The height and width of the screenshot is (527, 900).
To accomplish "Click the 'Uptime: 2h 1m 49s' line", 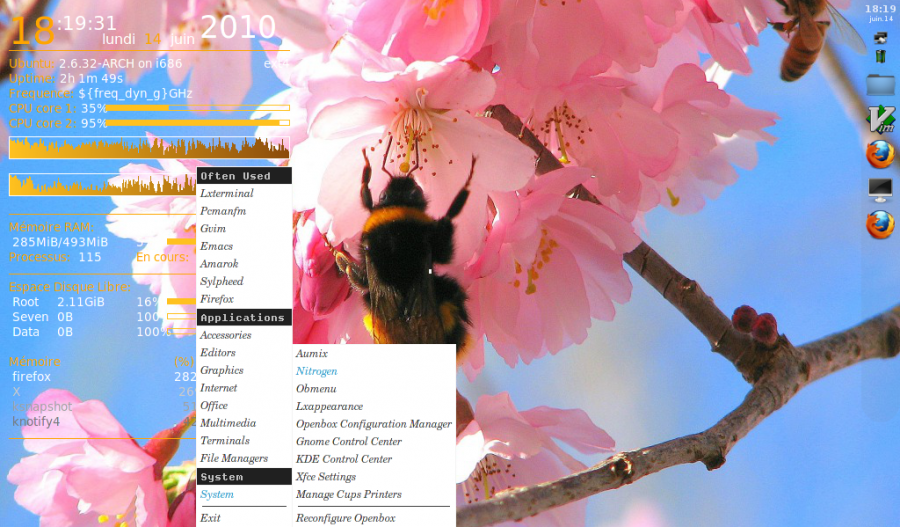I will pos(66,78).
